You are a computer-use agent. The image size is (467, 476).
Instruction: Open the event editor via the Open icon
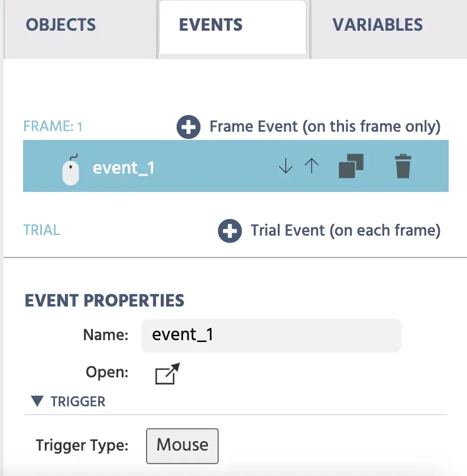(167, 374)
